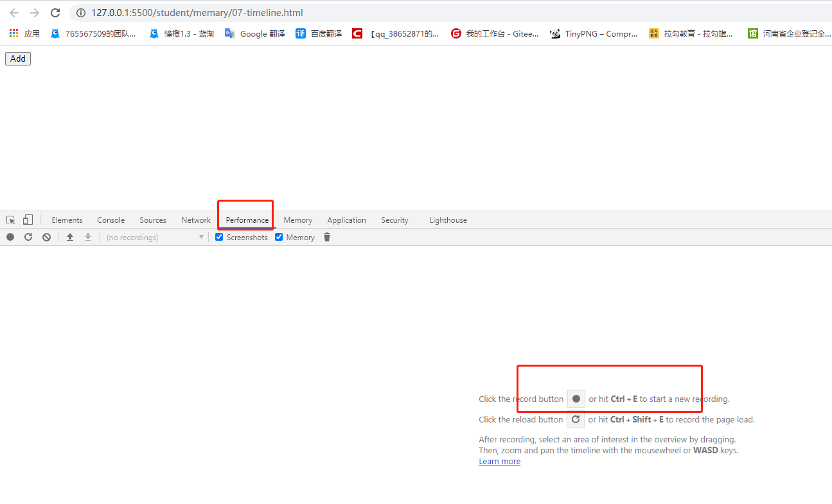832x504 pixels.
Task: Open the Learn more link
Action: pyautogui.click(x=500, y=462)
